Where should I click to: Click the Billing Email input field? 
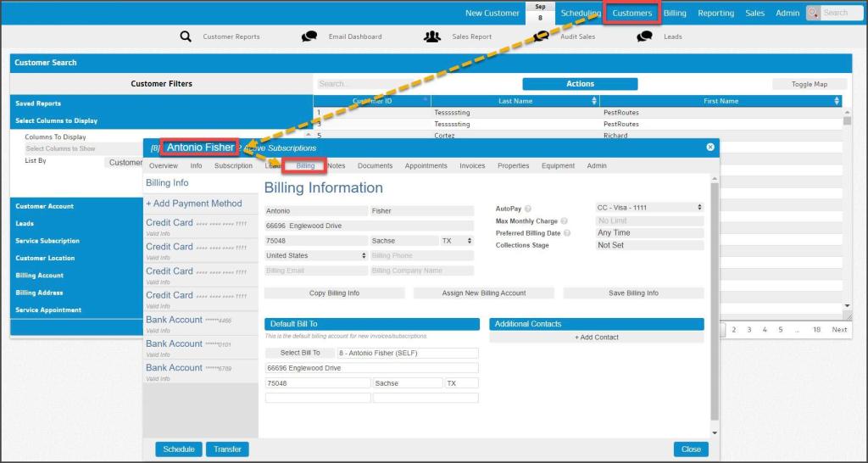pyautogui.click(x=315, y=271)
